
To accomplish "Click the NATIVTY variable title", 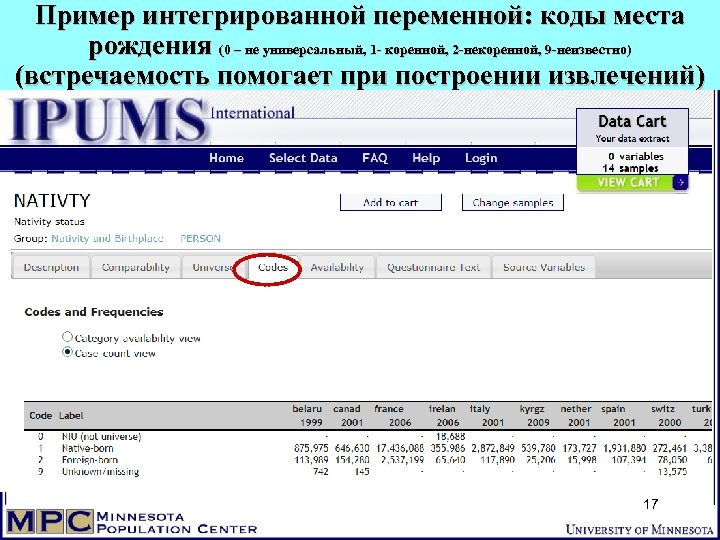I will coord(52,201).
